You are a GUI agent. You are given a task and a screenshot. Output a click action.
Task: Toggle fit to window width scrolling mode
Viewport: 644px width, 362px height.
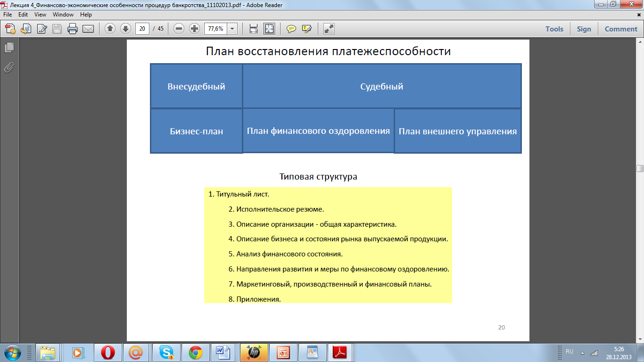[x=254, y=29]
